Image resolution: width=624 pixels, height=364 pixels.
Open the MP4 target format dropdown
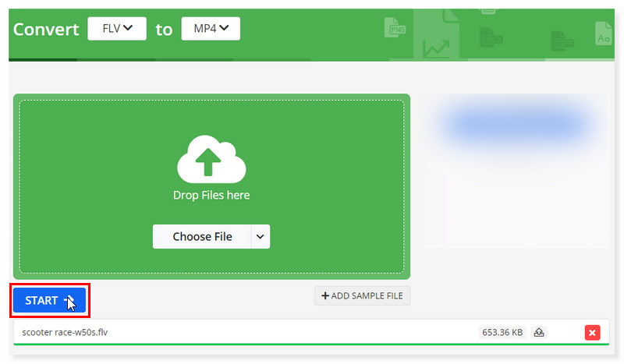pos(211,29)
